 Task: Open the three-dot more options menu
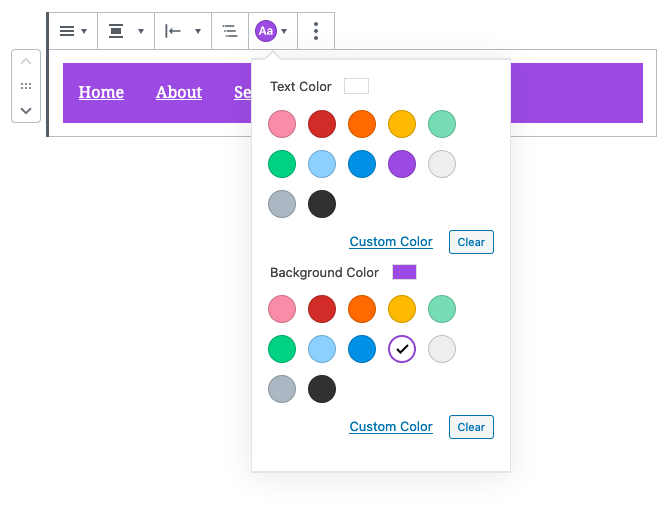[x=316, y=31]
